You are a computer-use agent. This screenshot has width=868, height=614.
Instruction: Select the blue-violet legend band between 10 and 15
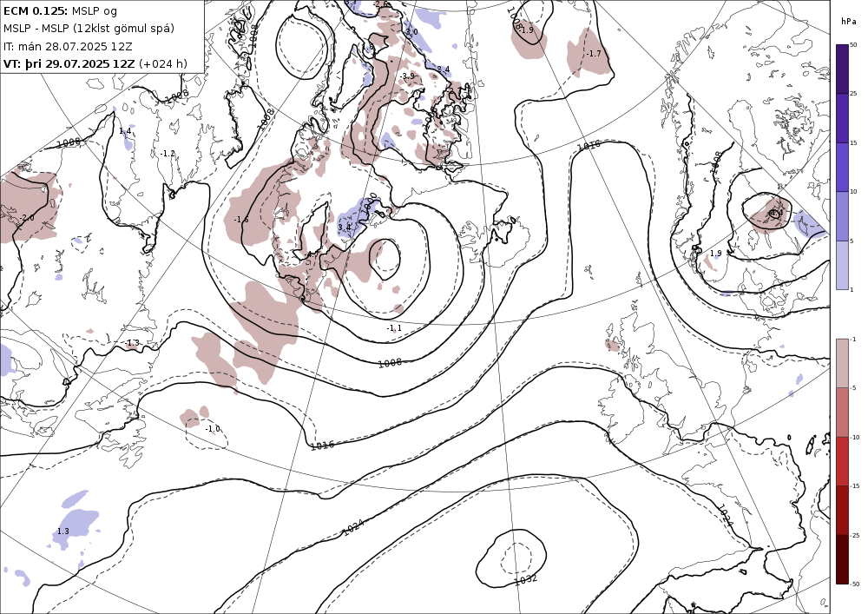[842, 168]
